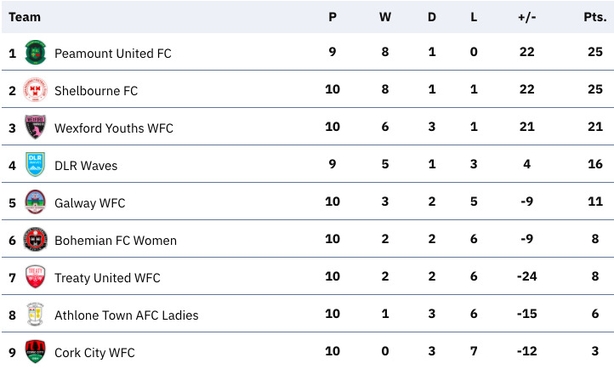This screenshot has height=369, width=614.
Task: Sort table by the Pts. column header
Action: (595, 17)
